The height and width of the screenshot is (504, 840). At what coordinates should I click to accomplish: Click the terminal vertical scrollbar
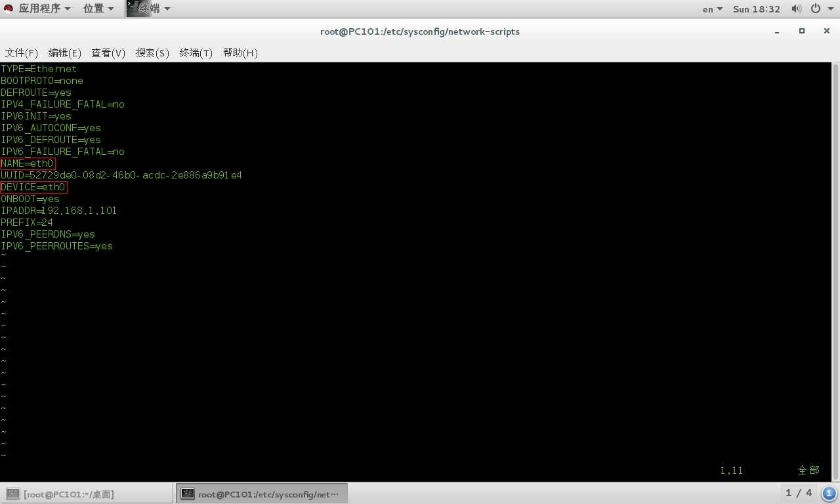835,272
